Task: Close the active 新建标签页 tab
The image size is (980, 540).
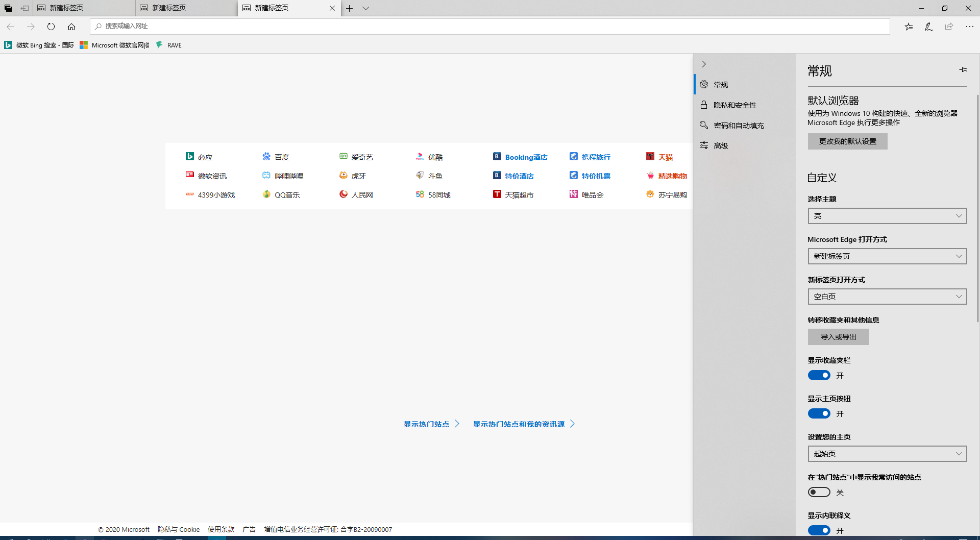Action: 332,8
